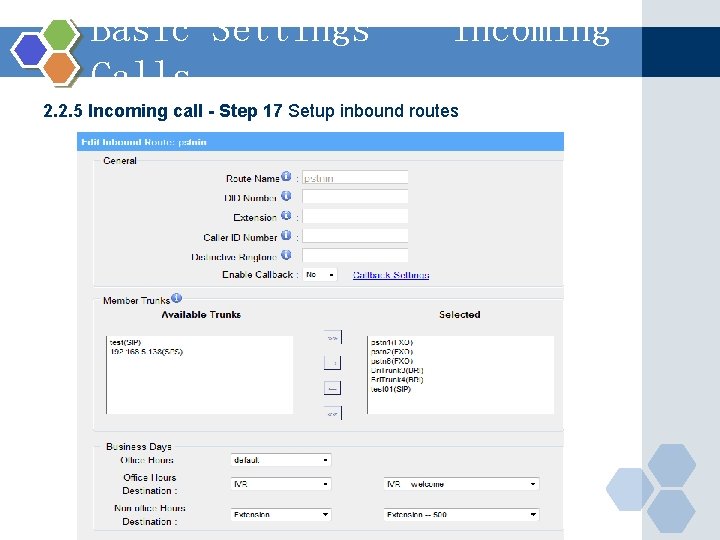Open the Enable Callback dropdown
Viewport: 720px width, 540px height.
[320, 275]
